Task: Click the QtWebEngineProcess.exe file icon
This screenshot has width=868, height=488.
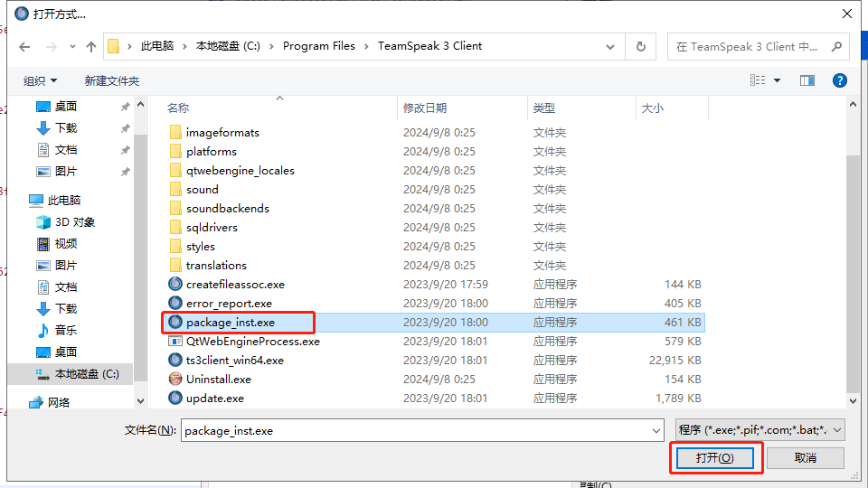Action: pyautogui.click(x=175, y=341)
